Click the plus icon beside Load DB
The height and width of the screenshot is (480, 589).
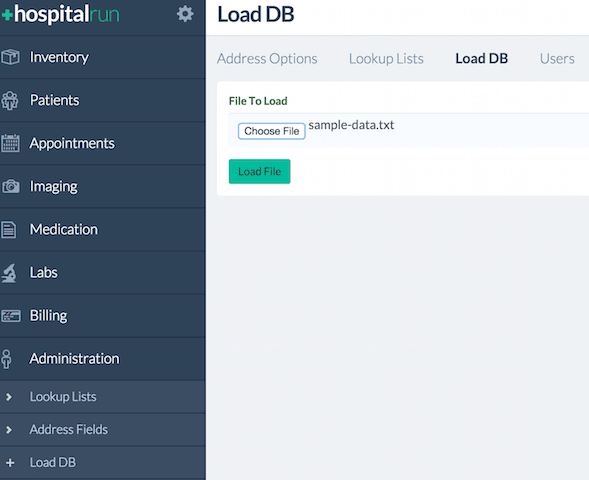point(10,463)
